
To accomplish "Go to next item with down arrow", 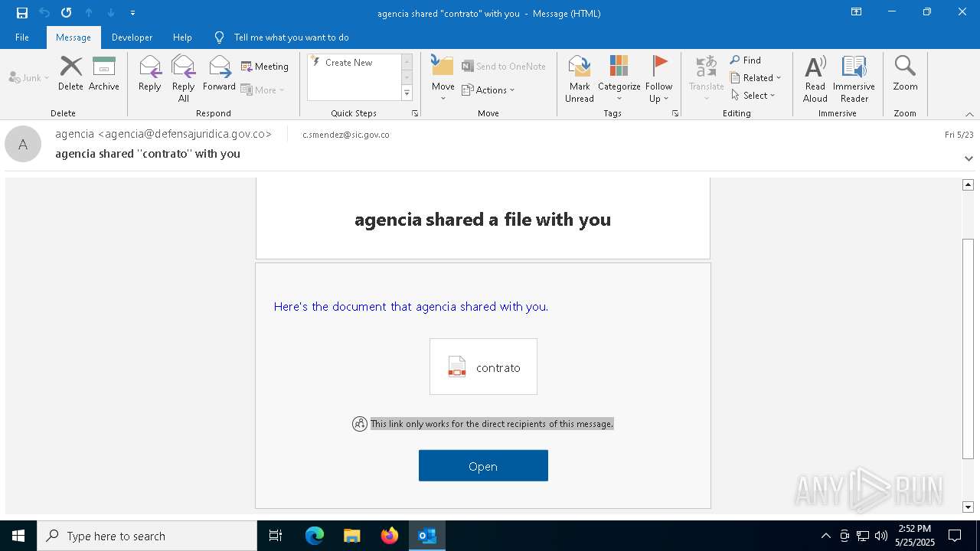I will [111, 13].
